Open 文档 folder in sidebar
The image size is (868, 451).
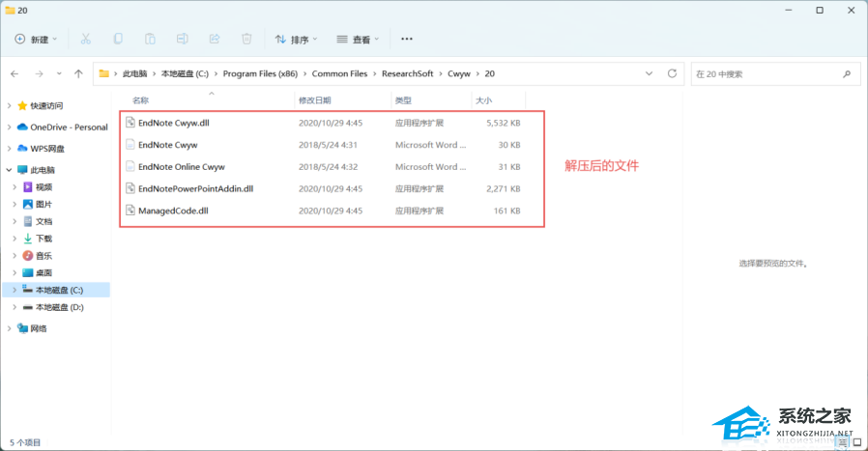[43, 221]
